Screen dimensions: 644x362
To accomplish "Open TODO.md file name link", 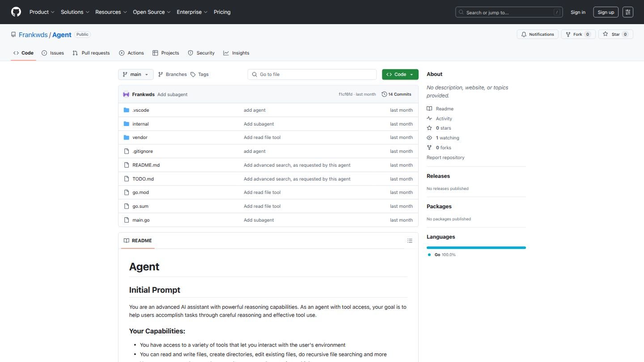I will coord(143,179).
